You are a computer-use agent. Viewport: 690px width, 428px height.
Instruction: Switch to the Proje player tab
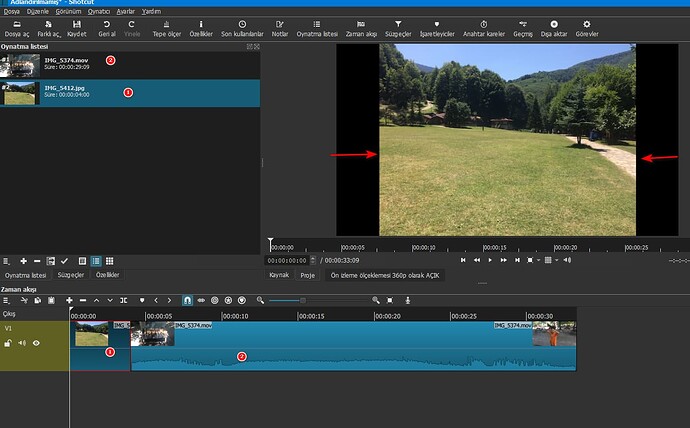pyautogui.click(x=308, y=275)
